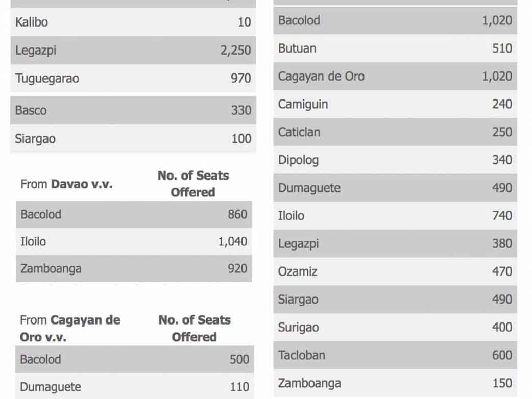Image resolution: width=532 pixels, height=399 pixels.
Task: Click the 970 seats value for Tuguegarao
Action: [240, 79]
